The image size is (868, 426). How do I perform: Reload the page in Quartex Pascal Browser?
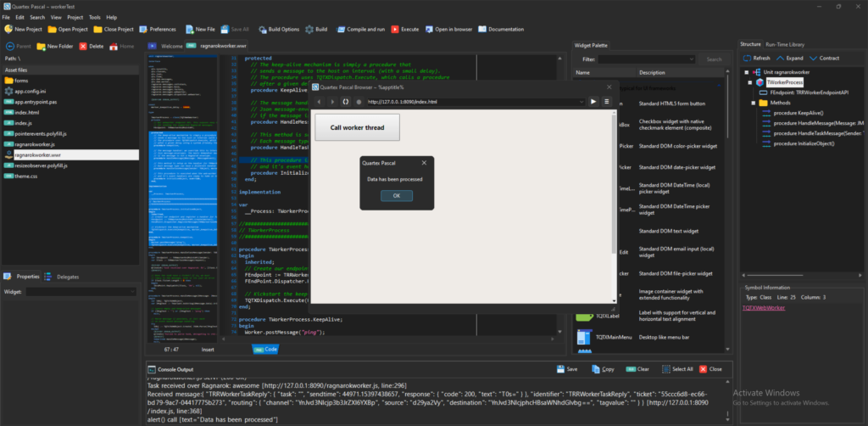[x=346, y=102]
